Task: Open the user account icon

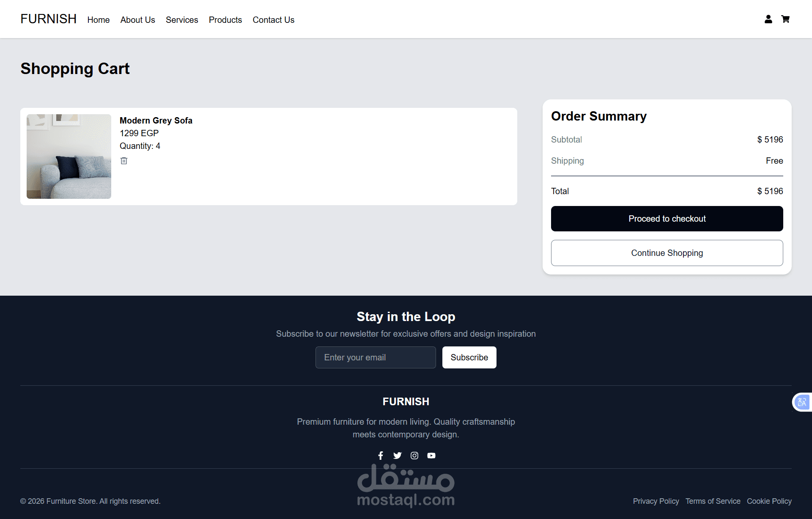Action: coord(768,19)
